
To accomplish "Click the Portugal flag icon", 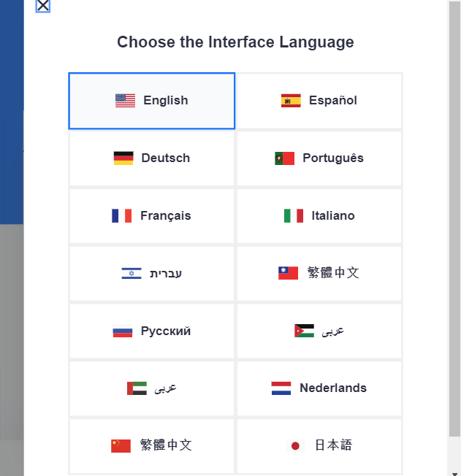I will [285, 158].
